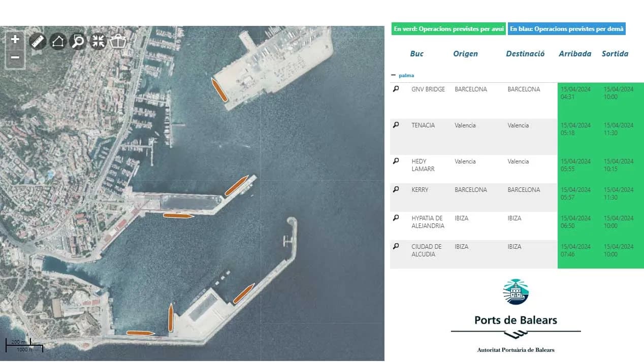Viewport: 644px width, 362px height.
Task: Zoom in on the map with plus button
Action: tap(15, 40)
